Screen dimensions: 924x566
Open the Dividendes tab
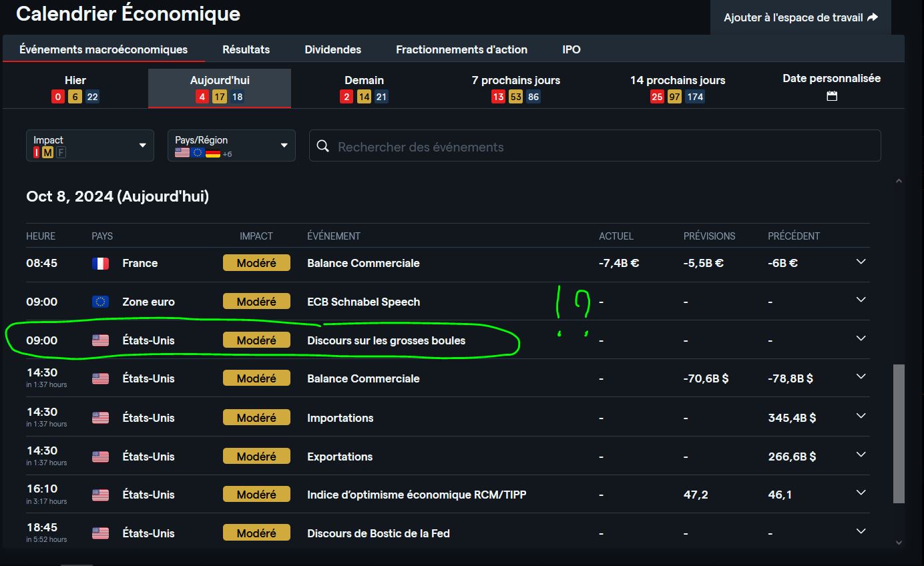[x=333, y=49]
